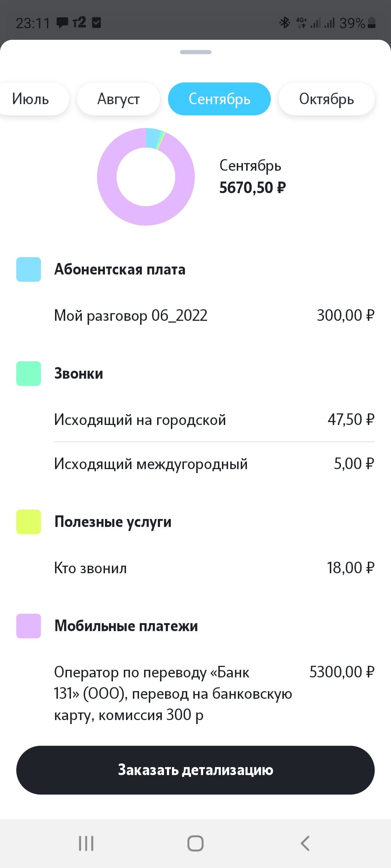
Task: Click the green Звонки color square
Action: point(29,374)
